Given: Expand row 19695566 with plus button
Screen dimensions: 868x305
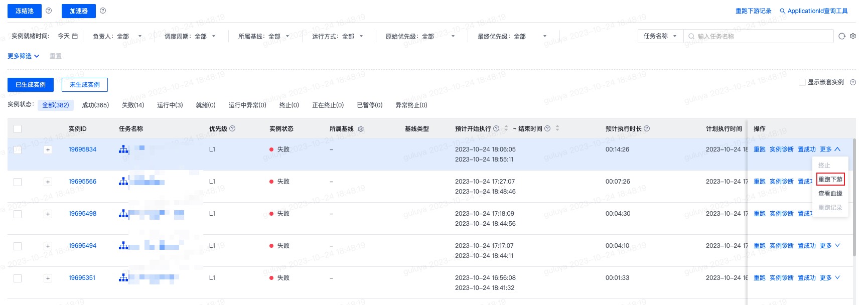Looking at the screenshot, I should [48, 182].
